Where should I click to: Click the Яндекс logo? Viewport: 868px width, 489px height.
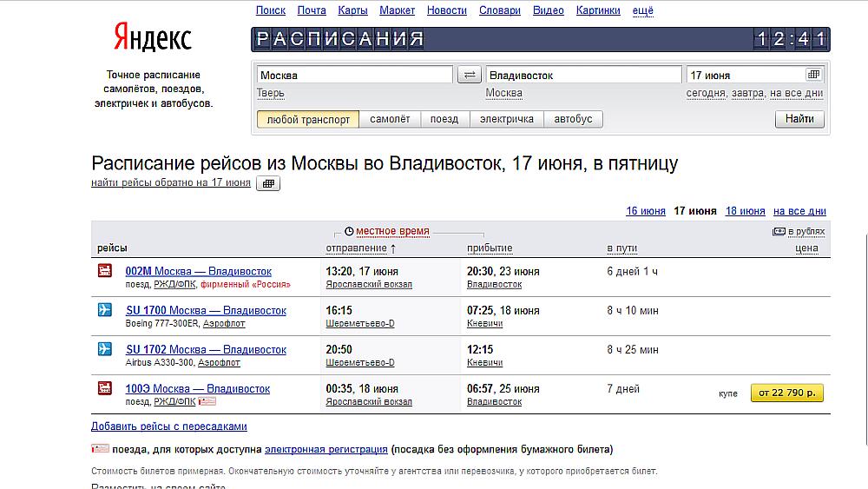pos(153,37)
